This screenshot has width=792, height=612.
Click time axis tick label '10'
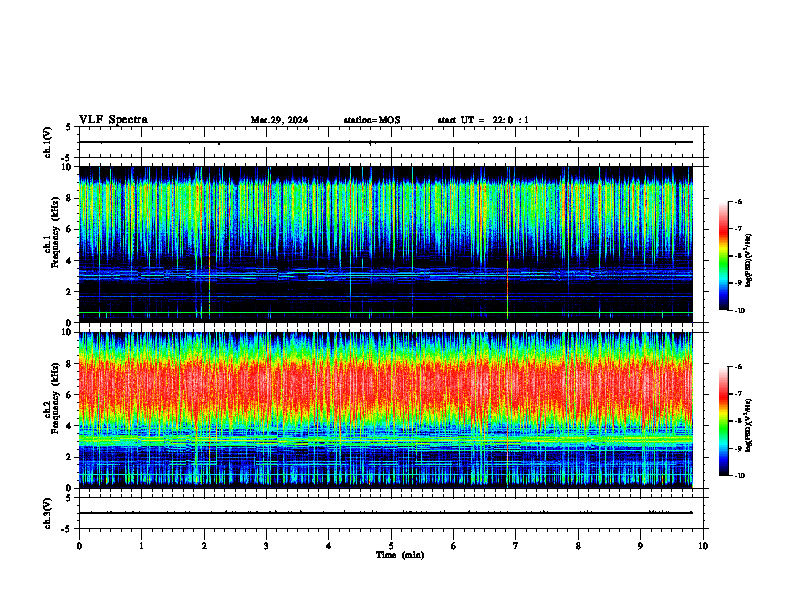pos(703,546)
